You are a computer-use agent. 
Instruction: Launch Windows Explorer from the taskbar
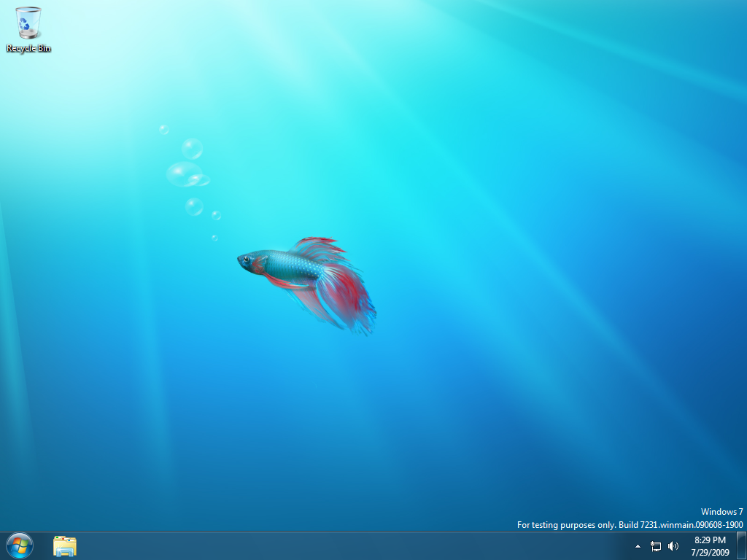point(65,546)
